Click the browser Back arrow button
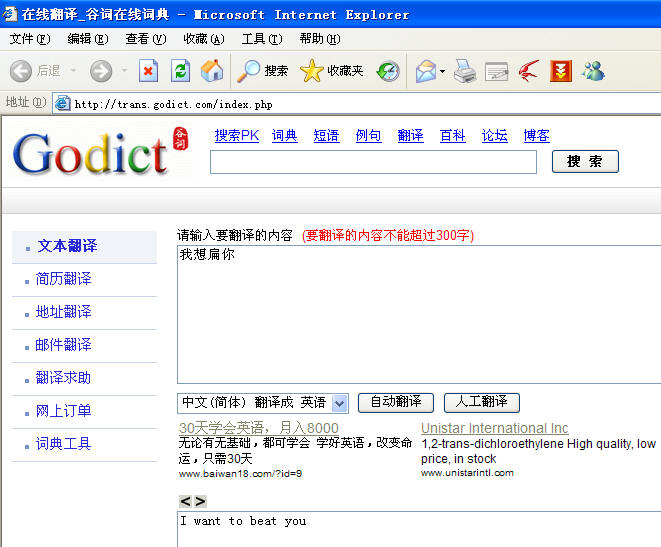Screen dimensions: 661x547 pos(22,71)
